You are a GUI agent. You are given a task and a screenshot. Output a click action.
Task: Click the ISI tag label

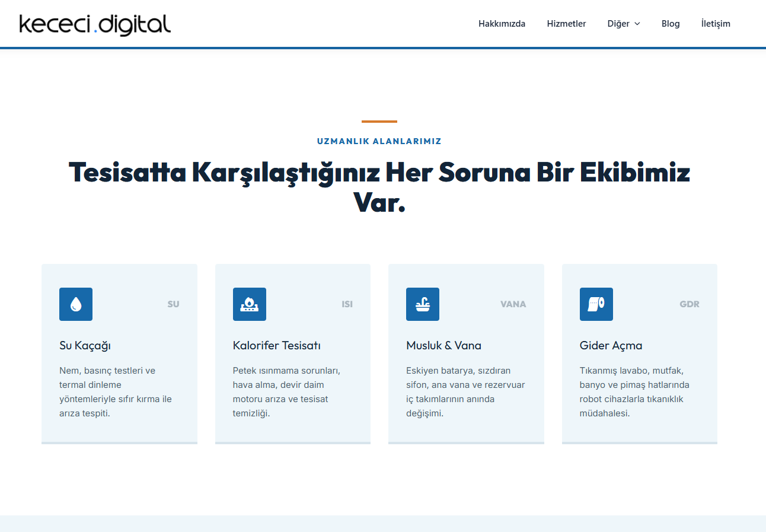(347, 304)
